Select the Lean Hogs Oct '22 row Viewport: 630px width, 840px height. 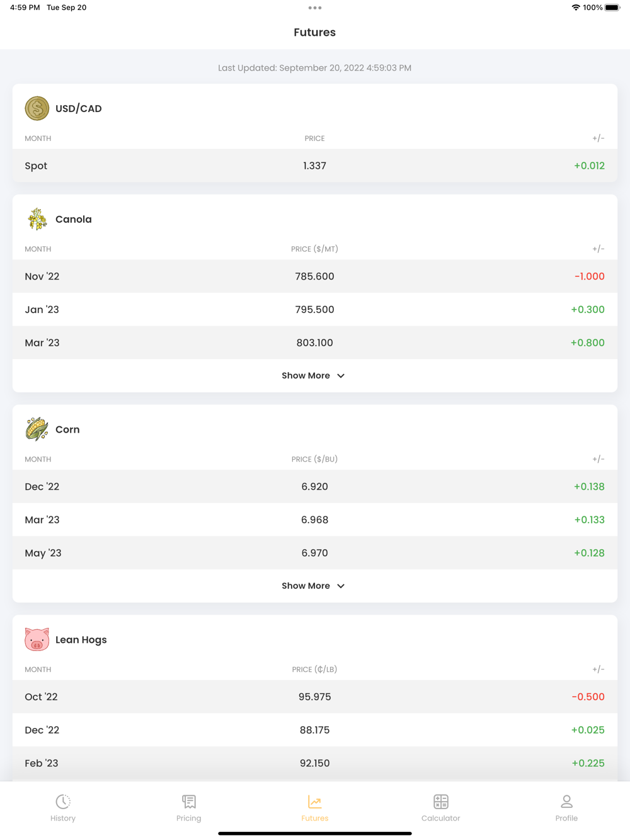click(x=315, y=697)
